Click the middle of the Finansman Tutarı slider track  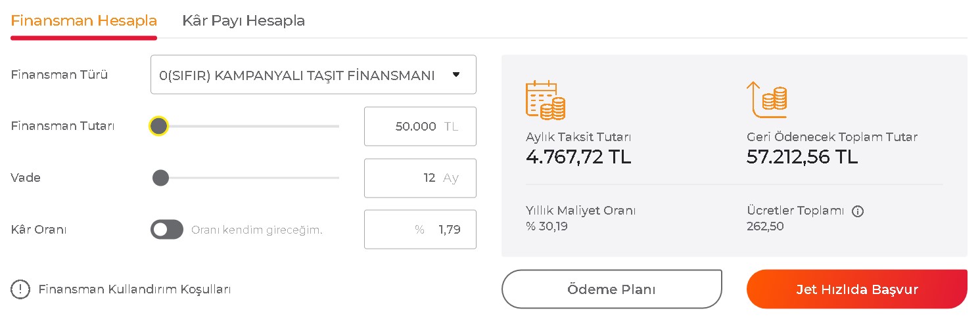tap(245, 126)
